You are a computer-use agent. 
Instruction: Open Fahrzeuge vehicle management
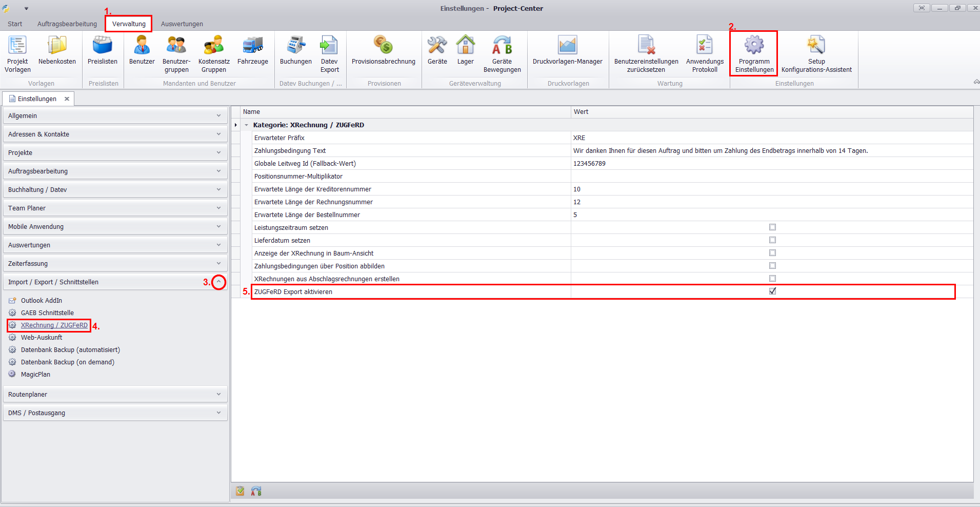pos(252,51)
